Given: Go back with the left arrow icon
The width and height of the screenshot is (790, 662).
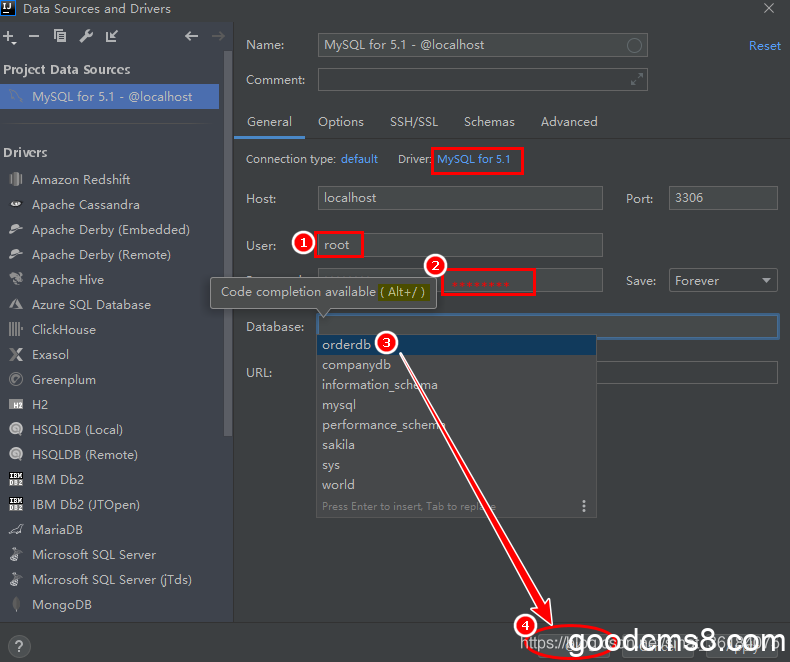Looking at the screenshot, I should click(x=191, y=36).
